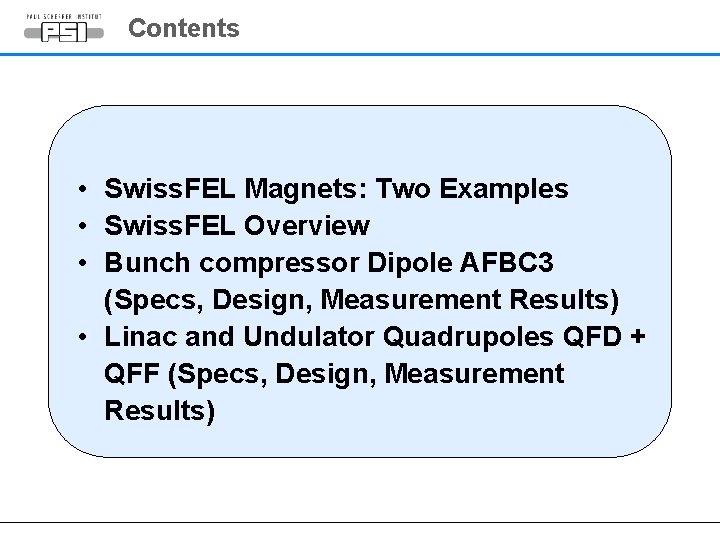
Task: Select the Contents slide title
Action: tap(183, 28)
